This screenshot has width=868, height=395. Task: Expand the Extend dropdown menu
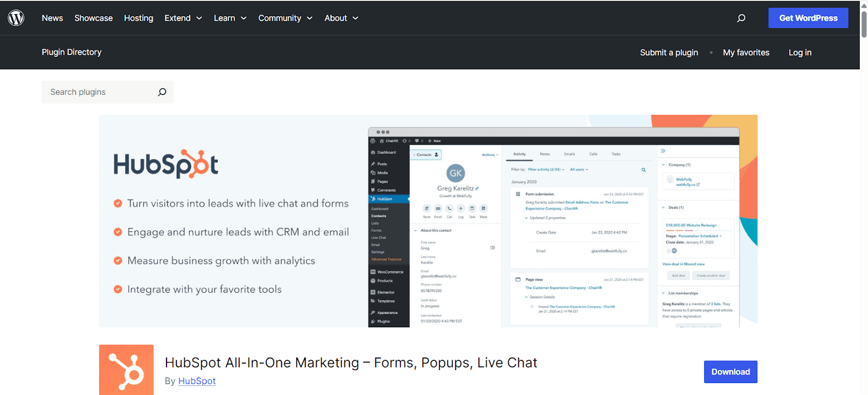pyautogui.click(x=183, y=18)
